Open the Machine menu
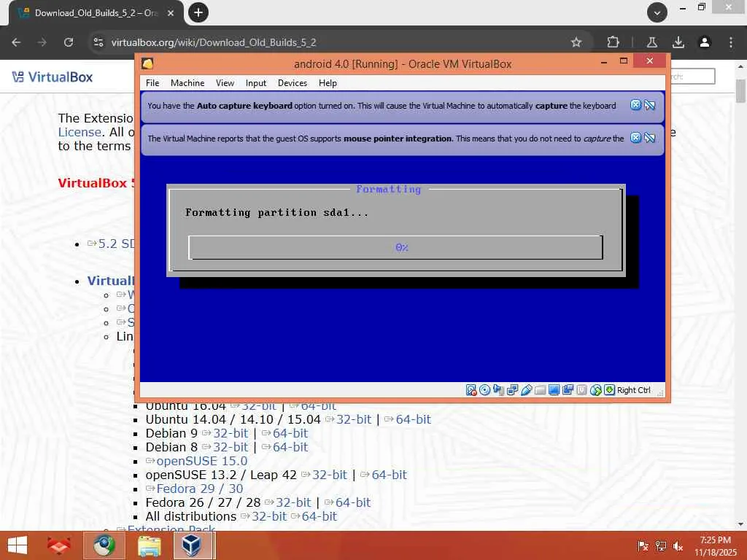This screenshot has width=747, height=560. tap(187, 83)
